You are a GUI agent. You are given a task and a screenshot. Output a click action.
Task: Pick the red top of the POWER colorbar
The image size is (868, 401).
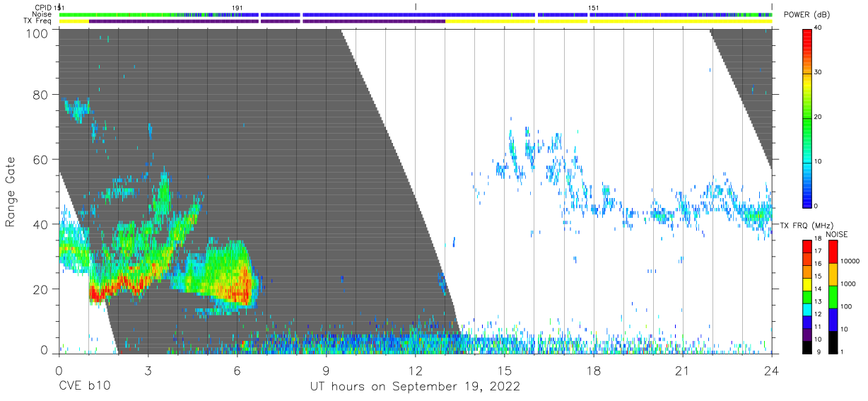807,39
